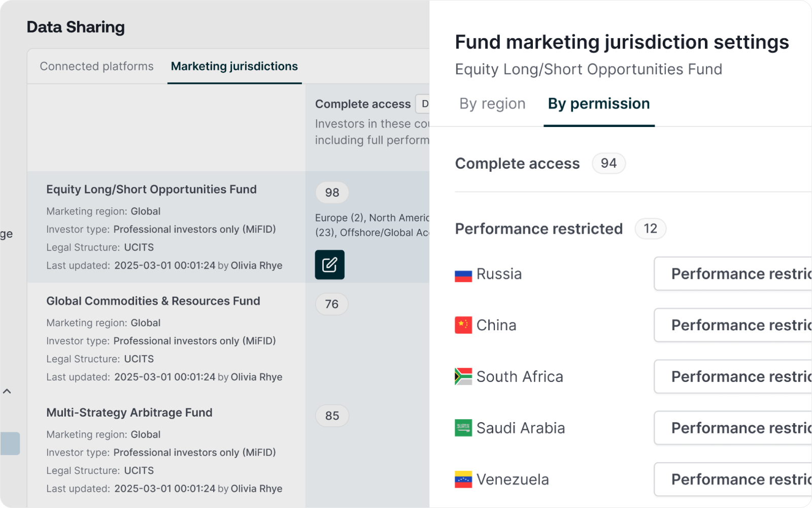The width and height of the screenshot is (812, 508).
Task: Switch to the Connected platforms tab
Action: [x=96, y=67]
